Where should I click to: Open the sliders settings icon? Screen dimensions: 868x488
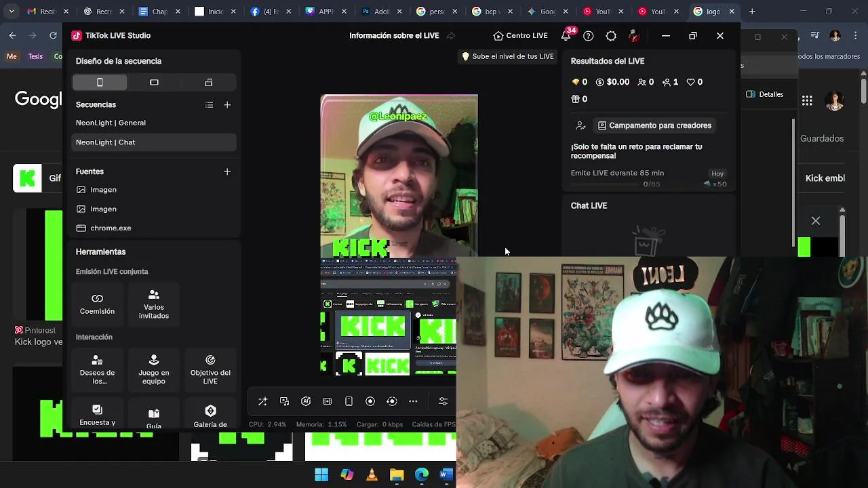[x=443, y=401]
